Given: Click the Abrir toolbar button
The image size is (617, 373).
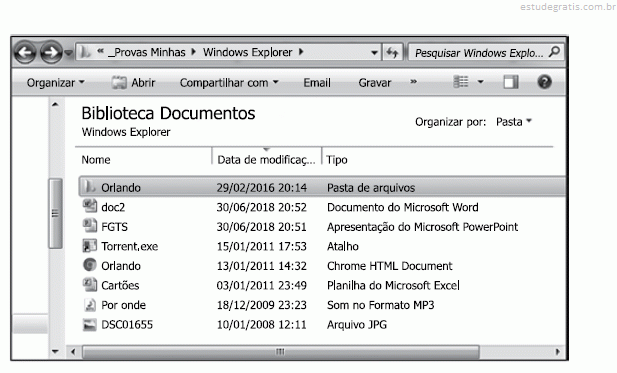Looking at the screenshot, I should pyautogui.click(x=133, y=83).
